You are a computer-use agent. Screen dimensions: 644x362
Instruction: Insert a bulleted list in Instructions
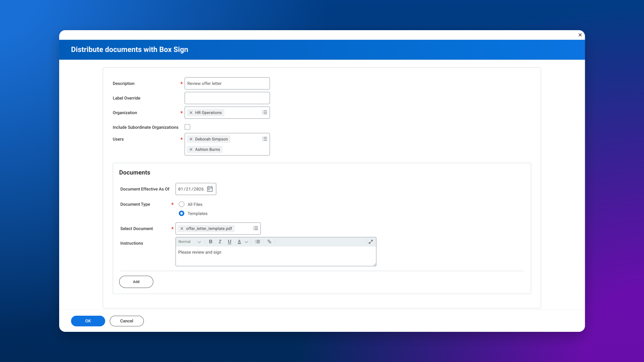pyautogui.click(x=258, y=242)
